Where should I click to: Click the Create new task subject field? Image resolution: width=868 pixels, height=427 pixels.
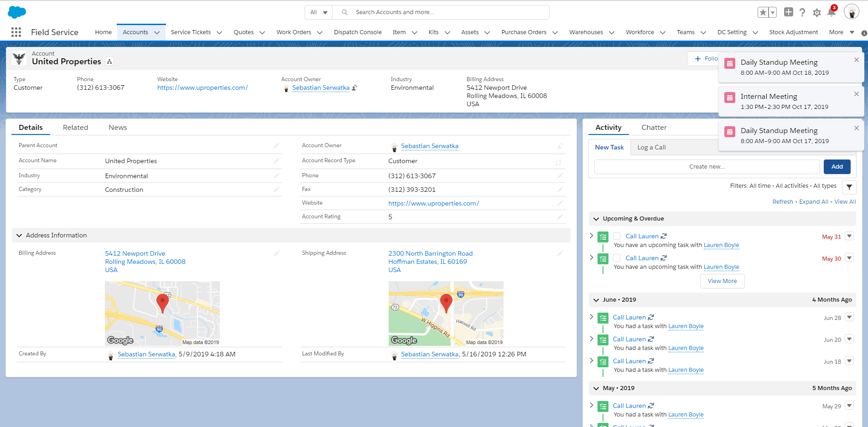pyautogui.click(x=707, y=167)
